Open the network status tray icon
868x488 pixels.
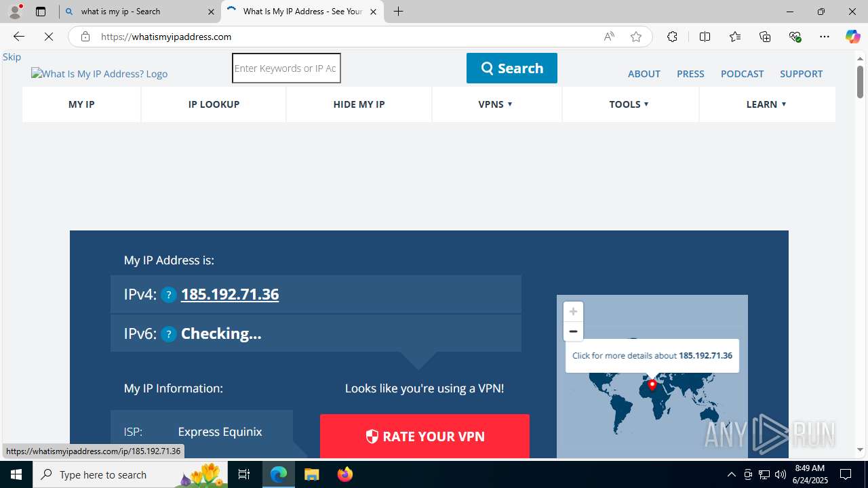pos(764,474)
